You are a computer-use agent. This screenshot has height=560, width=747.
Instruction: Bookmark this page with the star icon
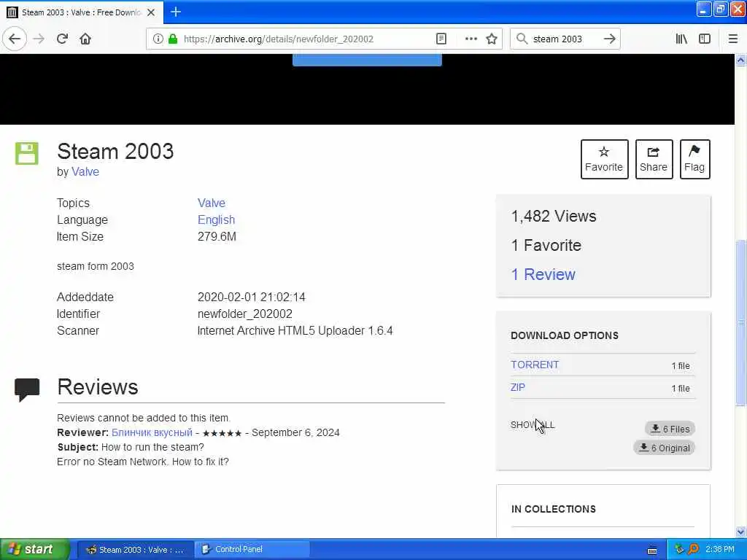[492, 39]
